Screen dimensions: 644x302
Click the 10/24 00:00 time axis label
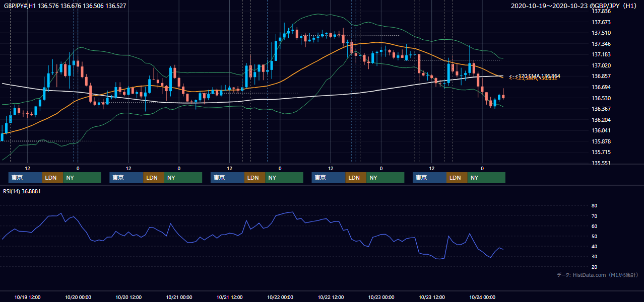482,297
